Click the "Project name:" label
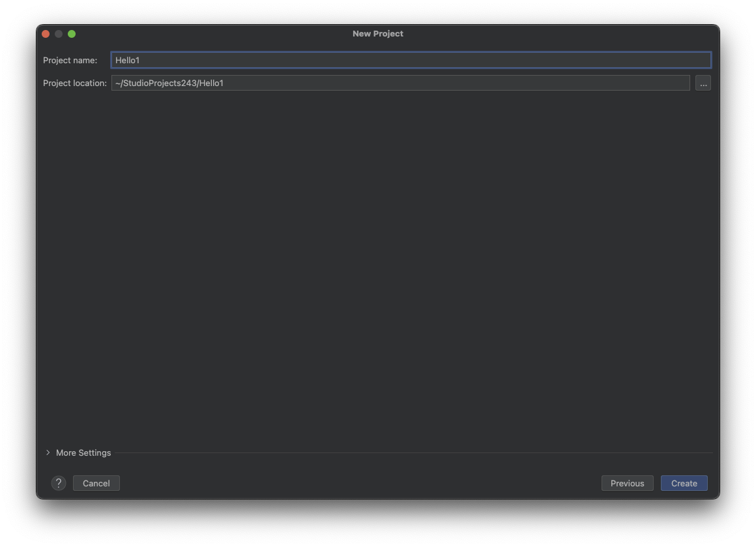This screenshot has width=756, height=547. point(70,60)
